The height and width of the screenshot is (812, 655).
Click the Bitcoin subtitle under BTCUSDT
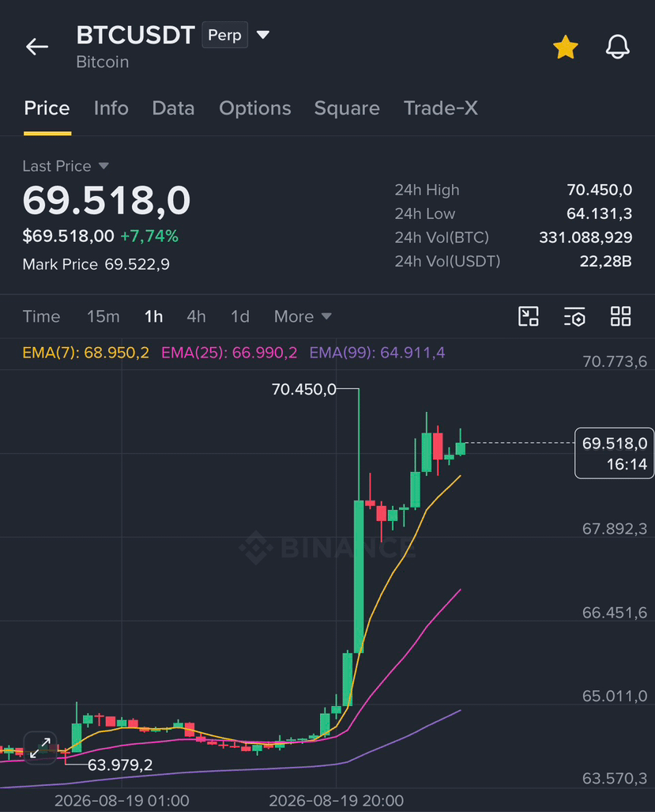[103, 62]
